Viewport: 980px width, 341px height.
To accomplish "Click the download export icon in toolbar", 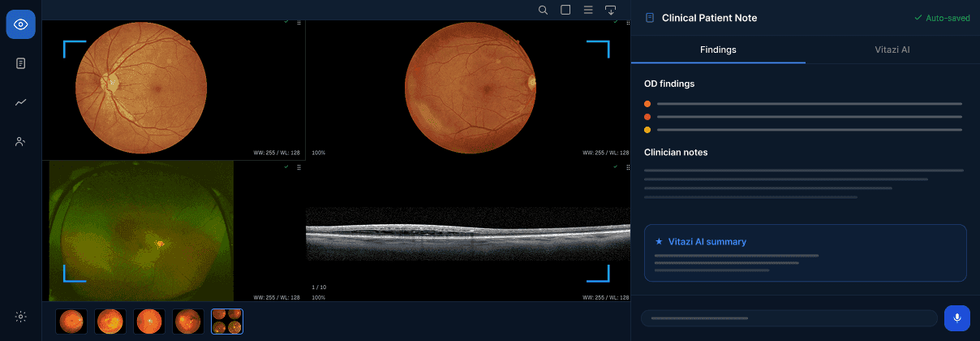I will pyautogui.click(x=611, y=10).
